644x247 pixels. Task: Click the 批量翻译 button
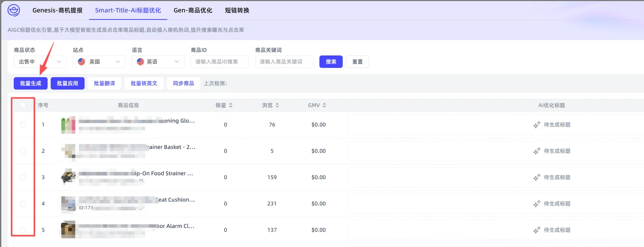tap(104, 84)
